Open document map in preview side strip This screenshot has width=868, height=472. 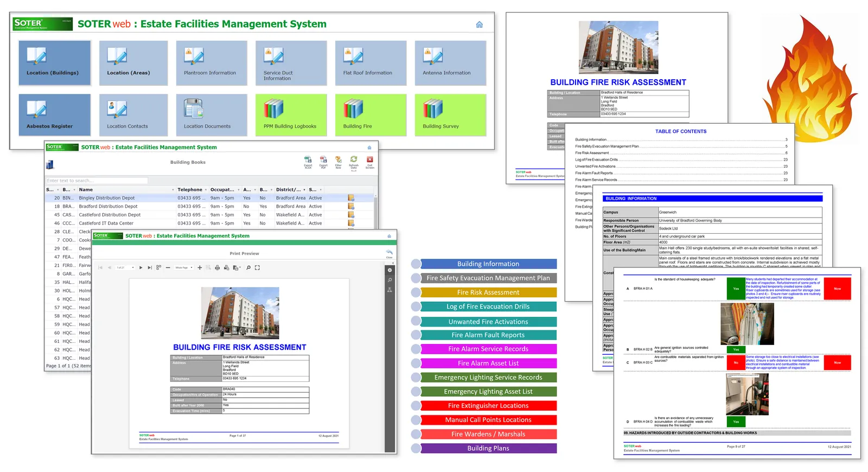click(x=390, y=290)
